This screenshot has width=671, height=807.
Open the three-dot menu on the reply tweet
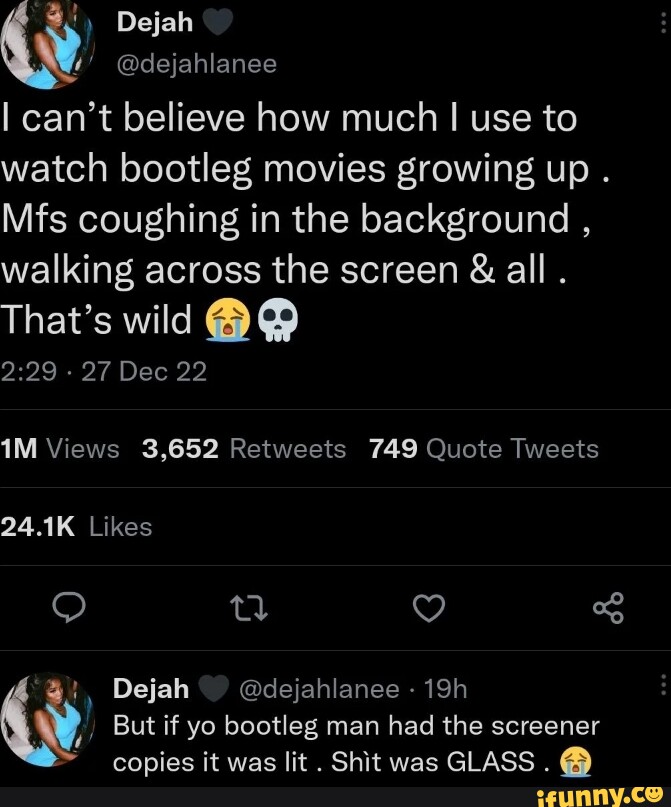point(663,686)
